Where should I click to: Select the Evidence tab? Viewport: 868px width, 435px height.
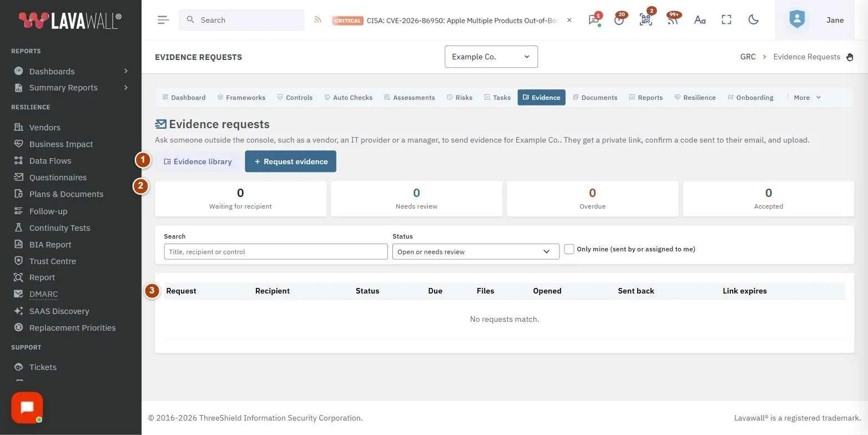click(542, 97)
